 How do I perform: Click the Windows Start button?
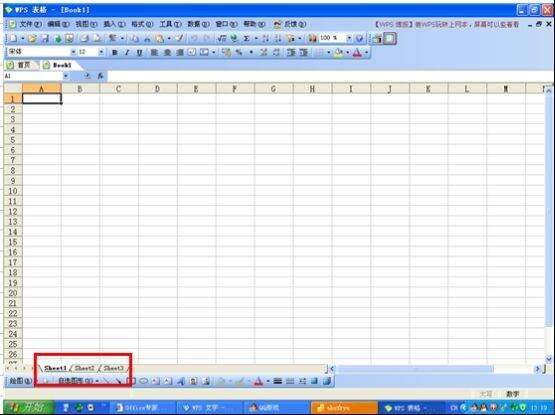tap(28, 407)
